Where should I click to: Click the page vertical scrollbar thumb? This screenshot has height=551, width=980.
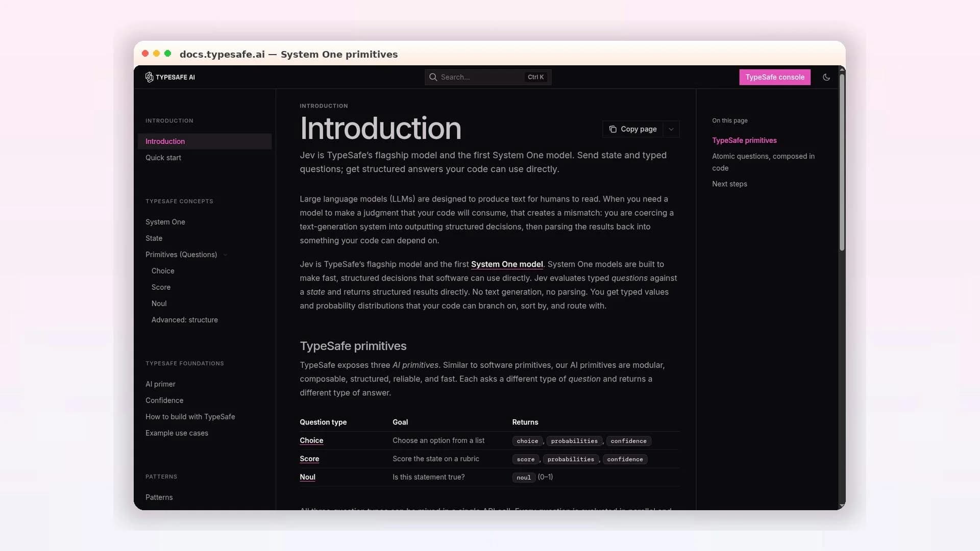842,162
